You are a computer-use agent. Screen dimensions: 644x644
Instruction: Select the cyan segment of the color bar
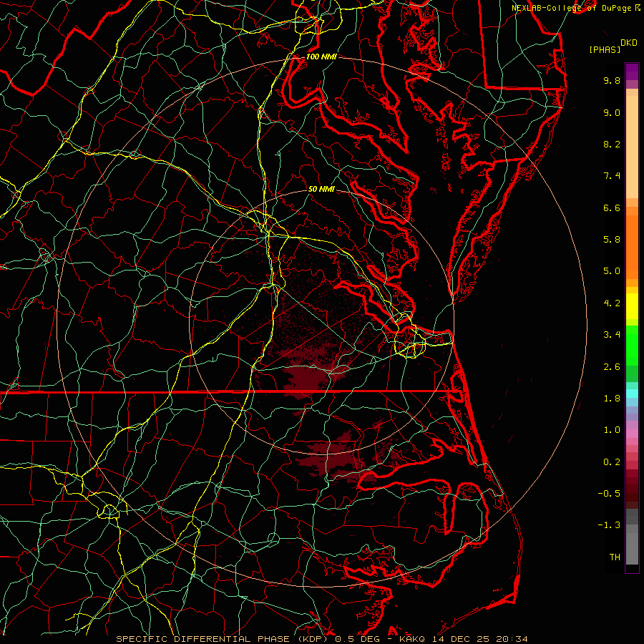tap(632, 394)
